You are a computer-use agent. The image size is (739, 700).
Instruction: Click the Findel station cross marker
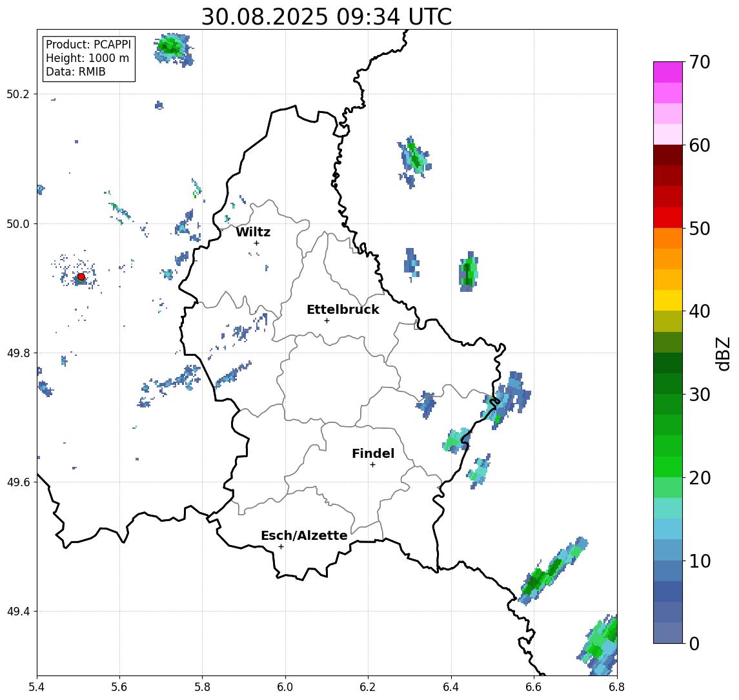point(372,465)
